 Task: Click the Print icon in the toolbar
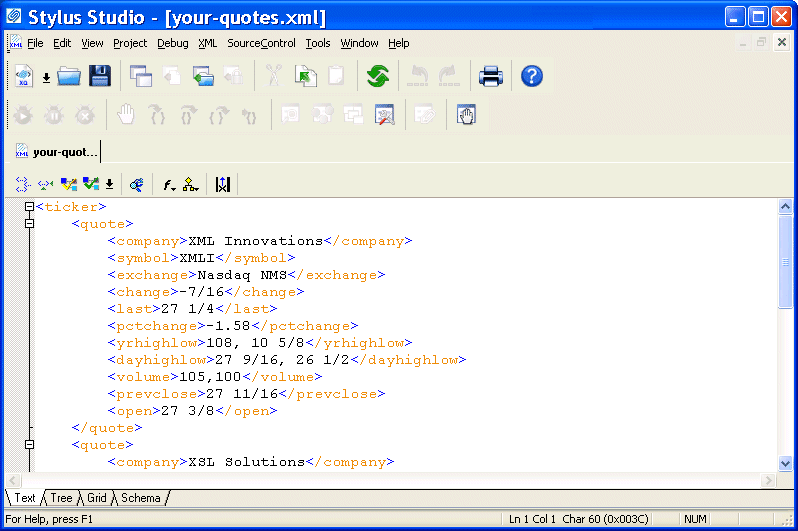490,76
